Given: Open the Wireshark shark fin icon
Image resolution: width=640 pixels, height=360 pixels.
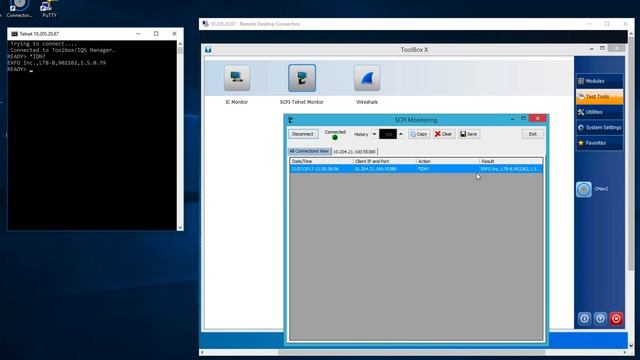Looking at the screenshot, I should click(x=367, y=78).
